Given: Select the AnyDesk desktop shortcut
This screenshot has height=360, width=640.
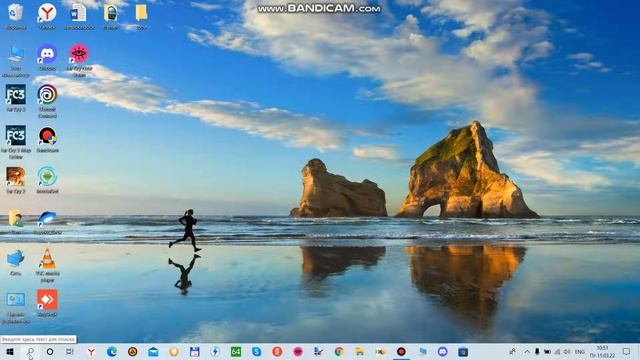Looking at the screenshot, I should tap(47, 300).
